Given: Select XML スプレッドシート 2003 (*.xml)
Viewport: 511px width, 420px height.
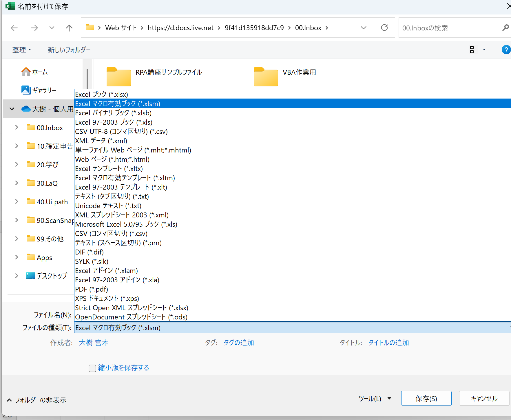Looking at the screenshot, I should [293, 215].
